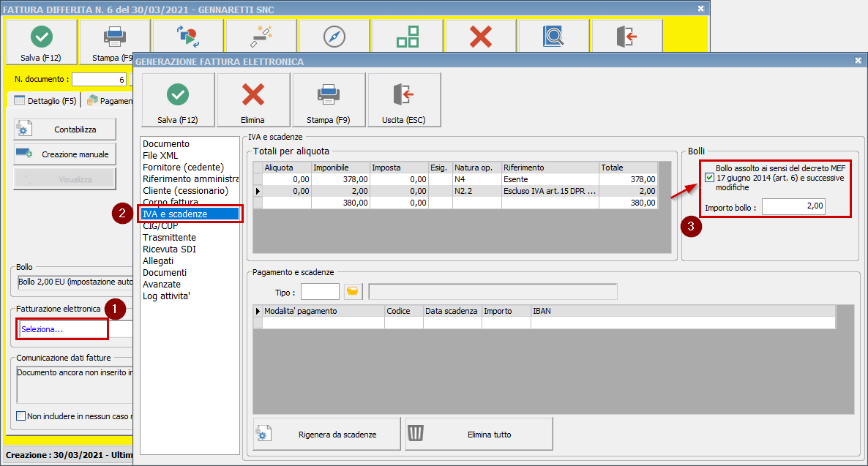Screen dimensions: 868x466
Task: Click Rigenera da scadenze button
Action: [x=326, y=435]
